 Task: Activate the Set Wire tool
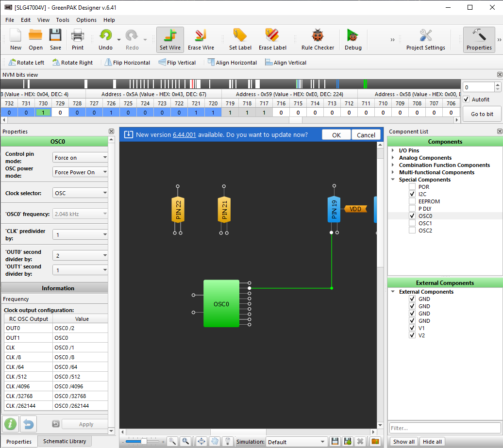point(170,39)
